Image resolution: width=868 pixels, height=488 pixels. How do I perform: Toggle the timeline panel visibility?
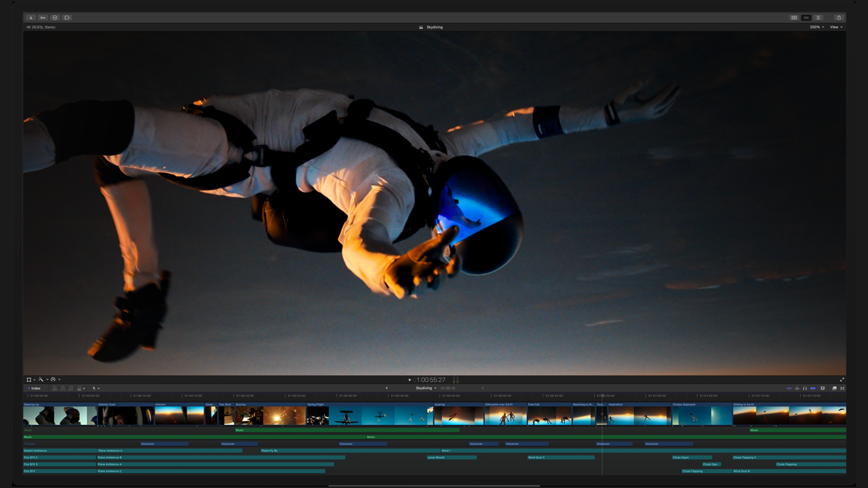[x=806, y=18]
